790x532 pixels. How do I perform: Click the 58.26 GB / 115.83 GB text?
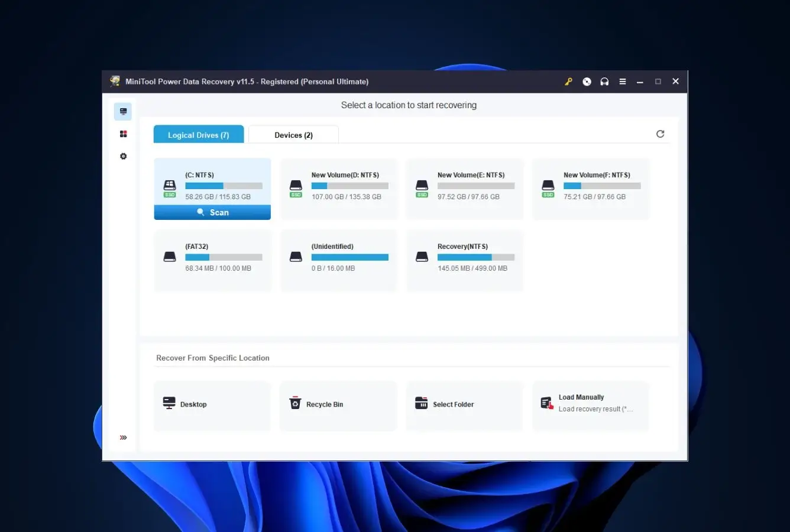218,197
